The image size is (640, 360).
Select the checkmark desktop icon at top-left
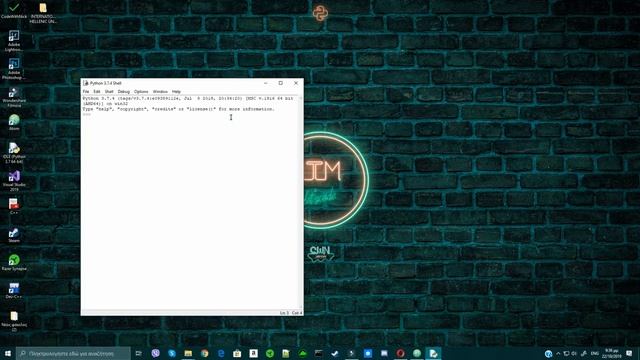click(14, 11)
